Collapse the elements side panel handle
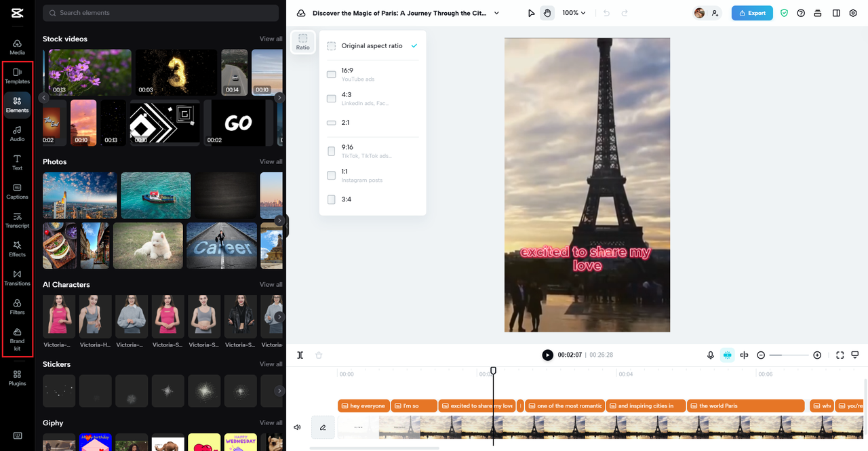This screenshot has width=868, height=451. [x=286, y=226]
